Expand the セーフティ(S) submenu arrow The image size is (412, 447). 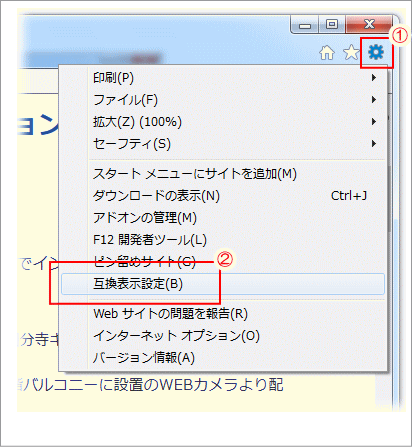(x=374, y=144)
